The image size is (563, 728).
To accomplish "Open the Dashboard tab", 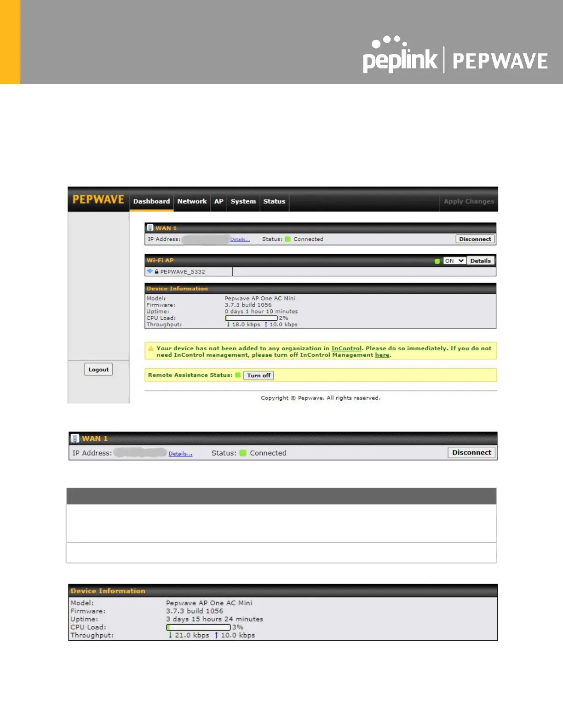I will click(151, 201).
